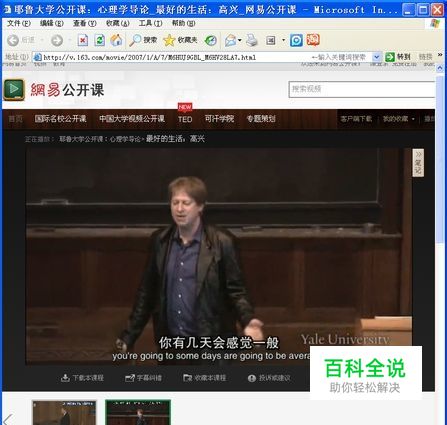Expand the 笔记 notes side panel
Screen dimensions: 447x425
pos(418,162)
